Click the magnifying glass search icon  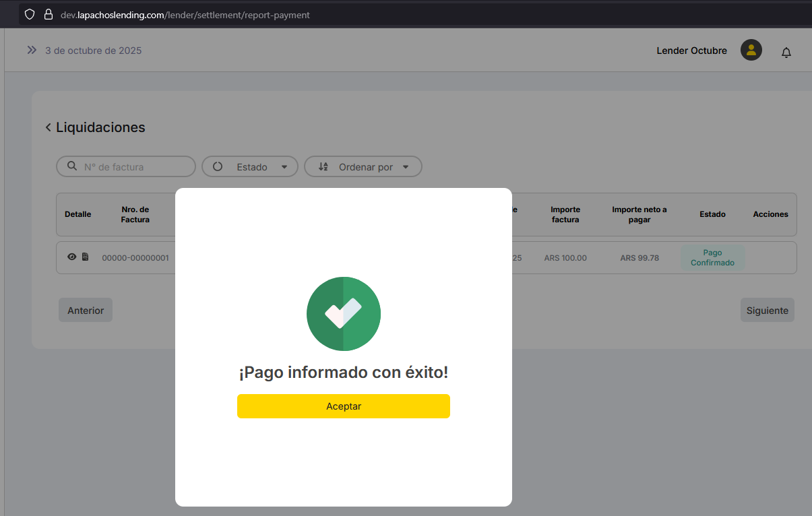tap(72, 166)
